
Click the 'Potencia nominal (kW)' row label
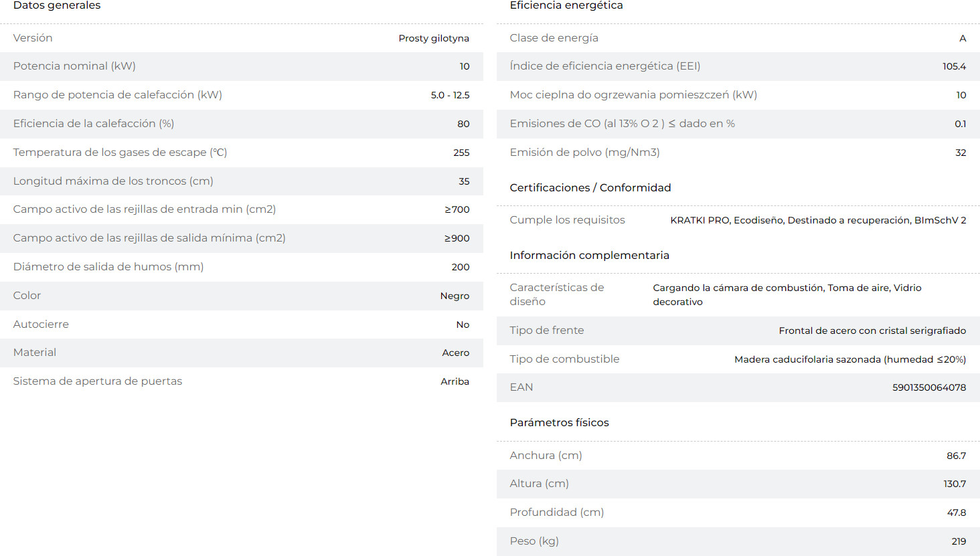pyautogui.click(x=74, y=66)
